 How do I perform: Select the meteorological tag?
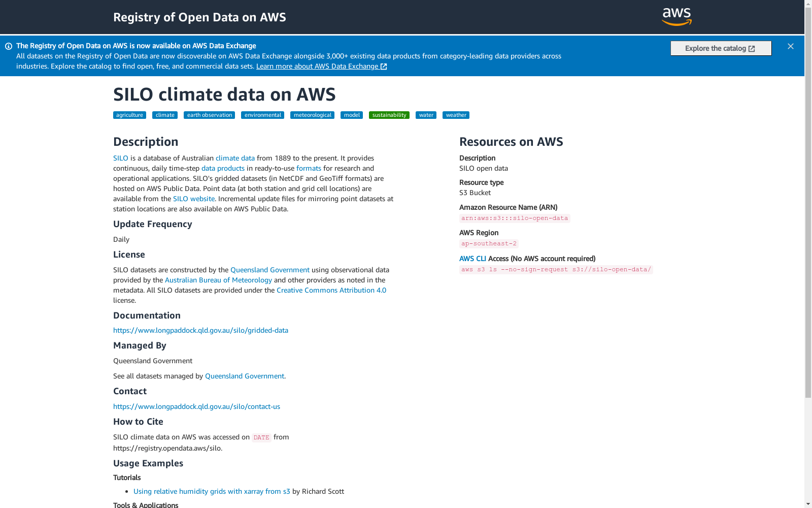point(312,115)
